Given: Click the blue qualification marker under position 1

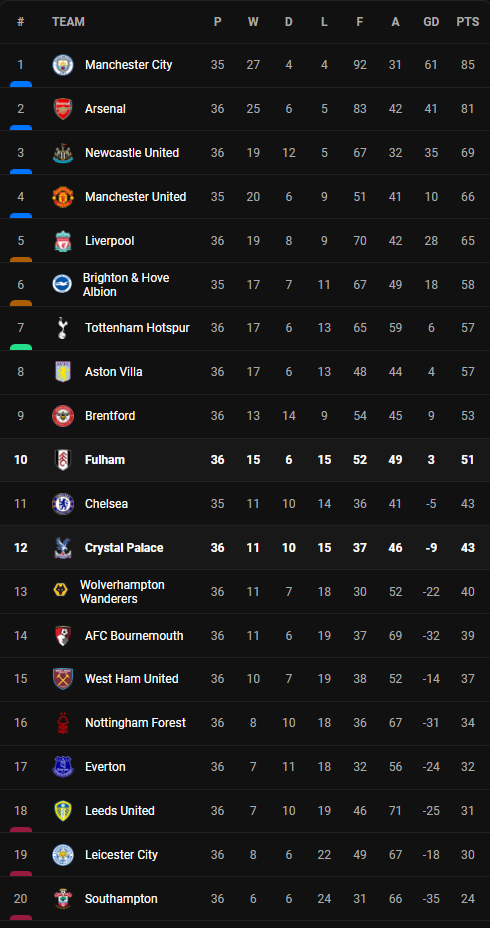Looking at the screenshot, I should click(x=21, y=85).
